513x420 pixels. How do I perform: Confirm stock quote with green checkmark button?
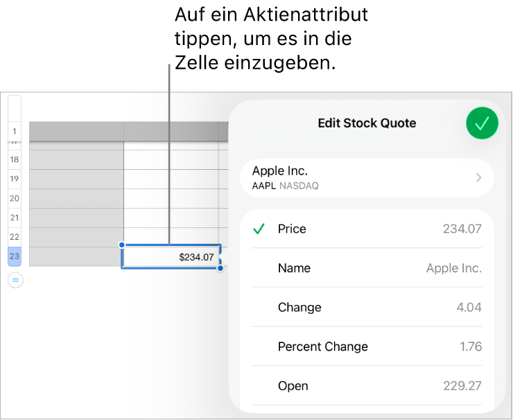point(482,123)
